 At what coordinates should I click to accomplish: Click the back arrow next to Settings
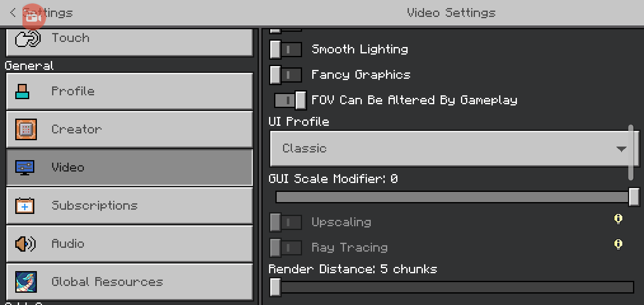click(x=13, y=13)
